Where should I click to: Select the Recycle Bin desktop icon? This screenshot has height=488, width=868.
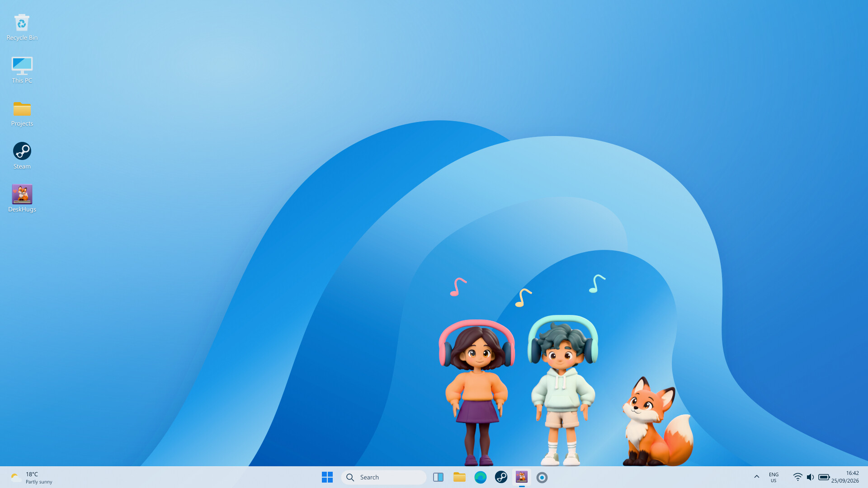tap(22, 27)
